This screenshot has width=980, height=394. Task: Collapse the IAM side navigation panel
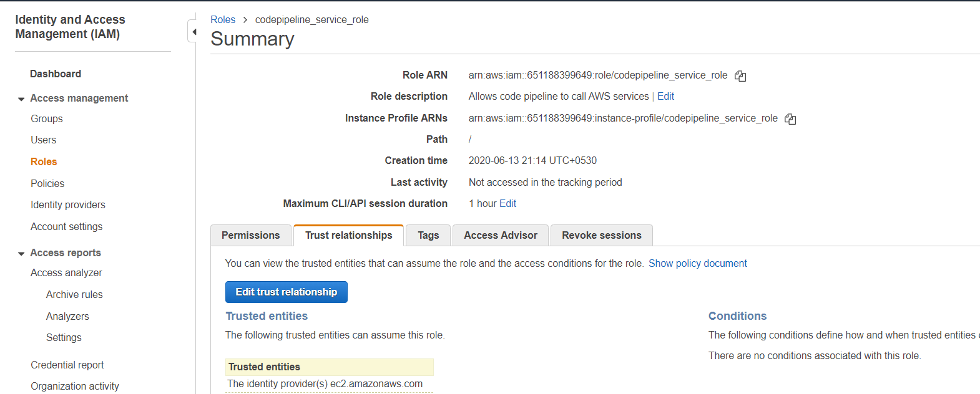pos(194,32)
